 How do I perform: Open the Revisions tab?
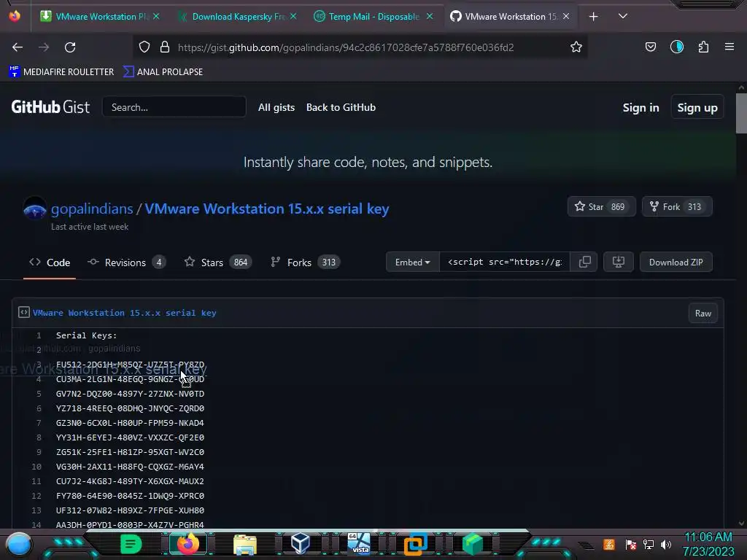127,262
